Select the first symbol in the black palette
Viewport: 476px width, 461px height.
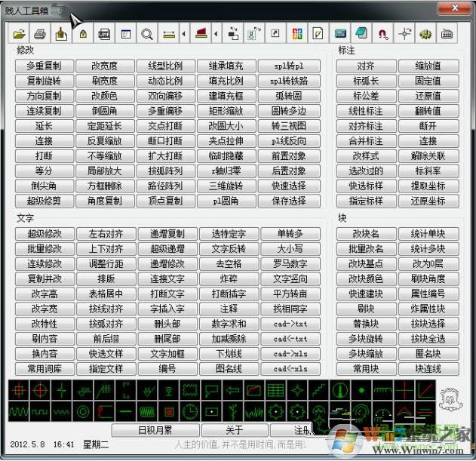tap(19, 390)
